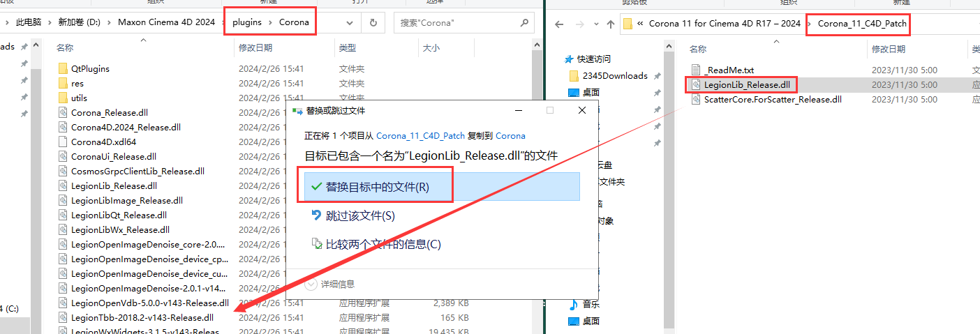This screenshot has width=980, height=334.
Task: Click the Corona4D.xdl64 file icon
Action: tap(63, 142)
